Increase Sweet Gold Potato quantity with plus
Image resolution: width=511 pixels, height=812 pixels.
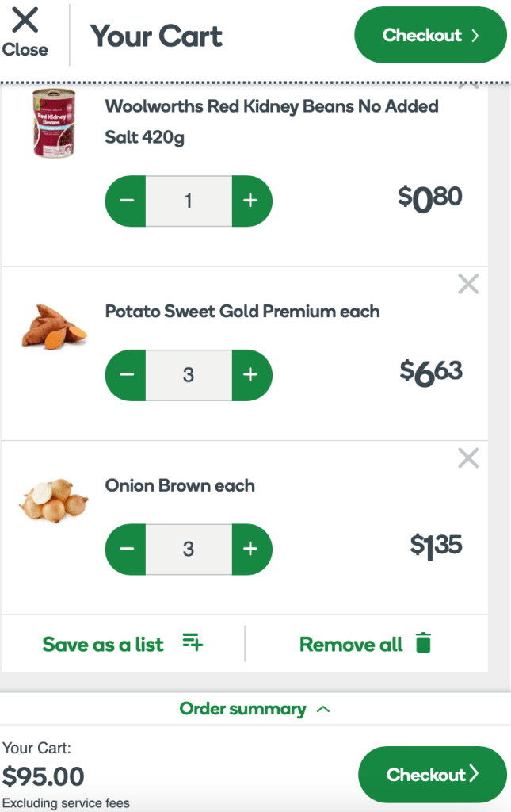tap(250, 374)
